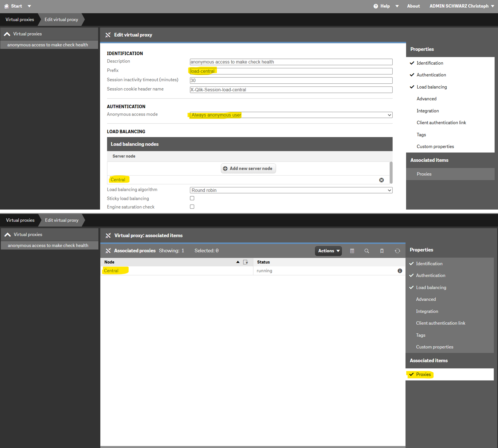Image resolution: width=498 pixels, height=448 pixels.
Task: Open the About page
Action: click(x=413, y=6)
